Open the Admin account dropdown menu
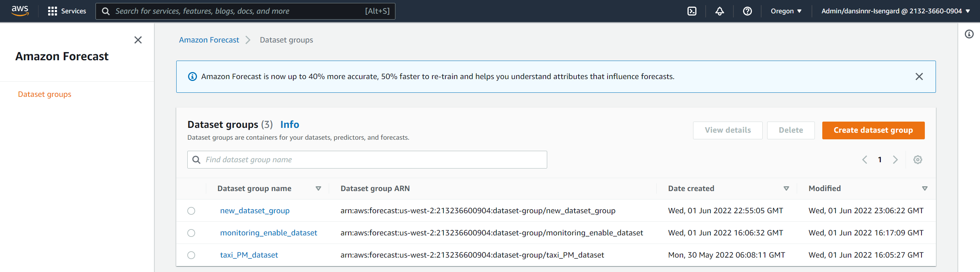This screenshot has width=980, height=272. [x=895, y=11]
